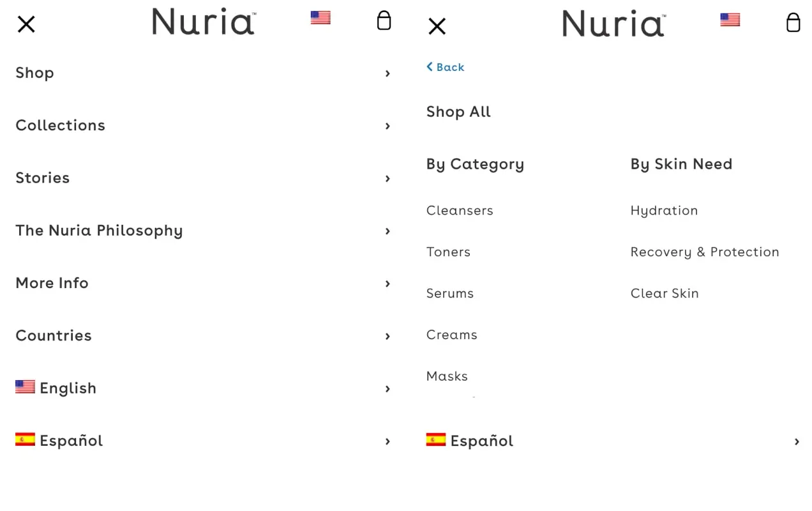Image resolution: width=812 pixels, height=511 pixels.
Task: Close the left main menu with X icon
Action: (26, 24)
